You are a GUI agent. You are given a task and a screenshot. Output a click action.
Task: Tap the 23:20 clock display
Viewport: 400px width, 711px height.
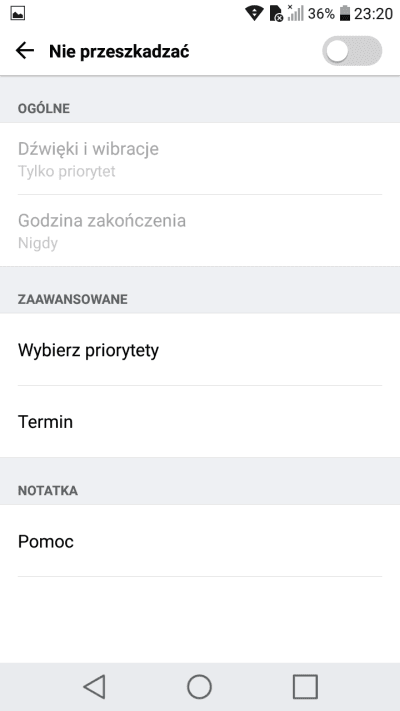click(373, 14)
